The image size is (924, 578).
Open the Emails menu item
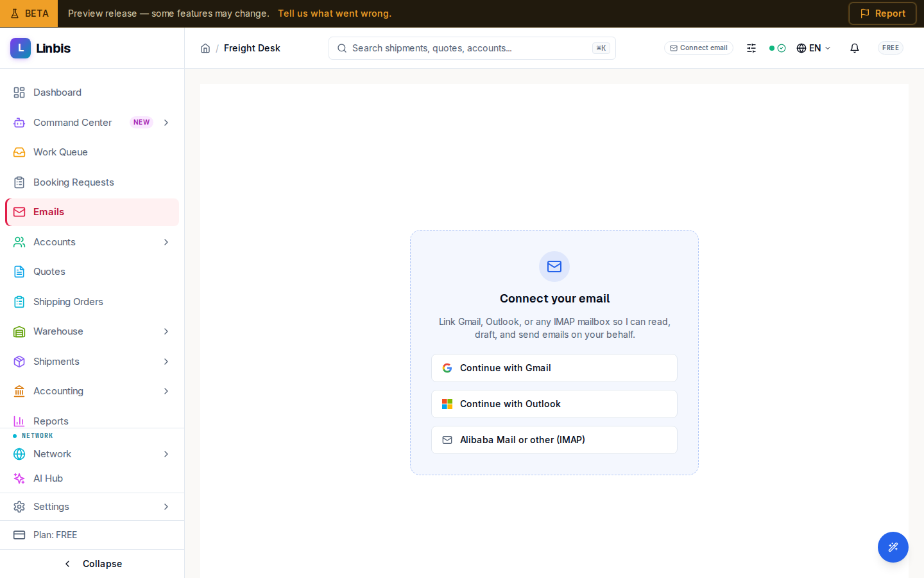[x=92, y=212]
